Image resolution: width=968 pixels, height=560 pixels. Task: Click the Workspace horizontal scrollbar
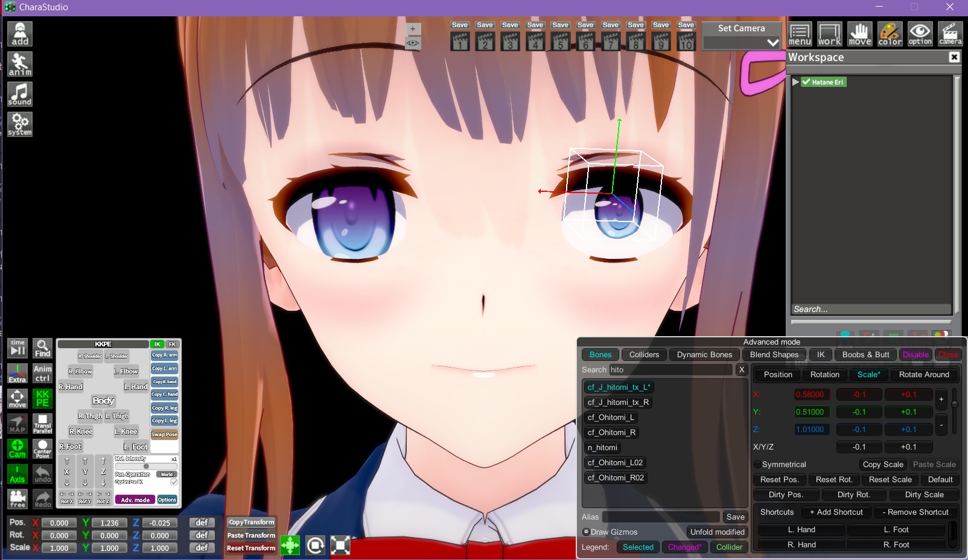point(871,322)
